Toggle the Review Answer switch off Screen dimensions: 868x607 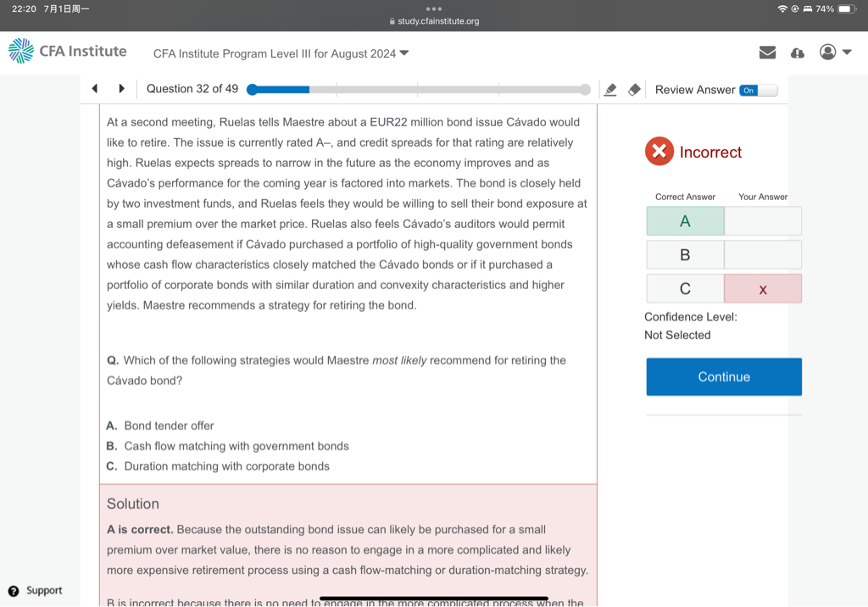pos(759,90)
